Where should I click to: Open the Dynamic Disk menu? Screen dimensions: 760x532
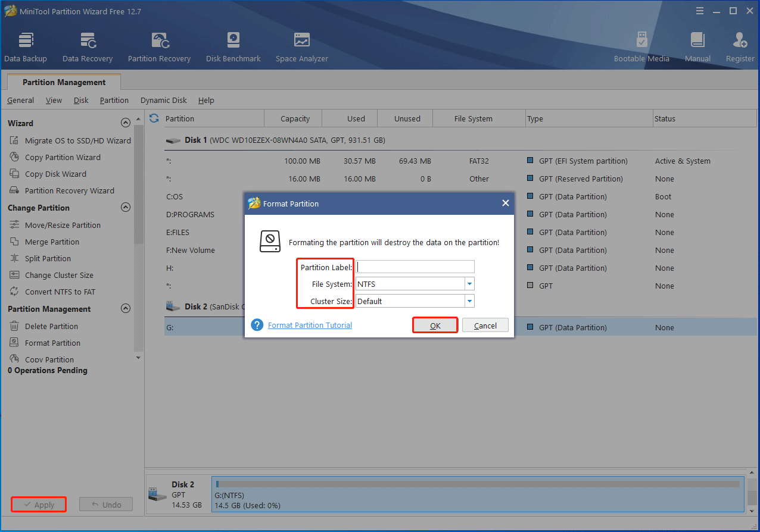tap(164, 100)
